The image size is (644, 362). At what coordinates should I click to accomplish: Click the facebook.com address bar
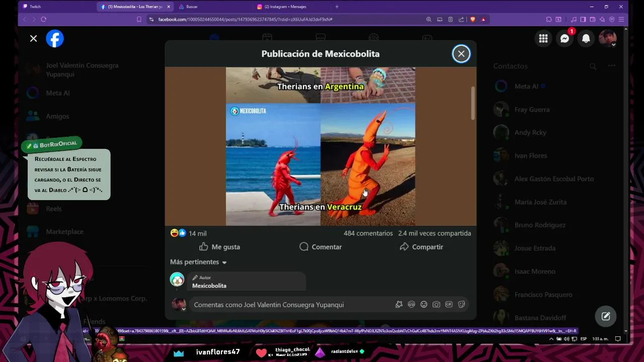pyautogui.click(x=245, y=19)
